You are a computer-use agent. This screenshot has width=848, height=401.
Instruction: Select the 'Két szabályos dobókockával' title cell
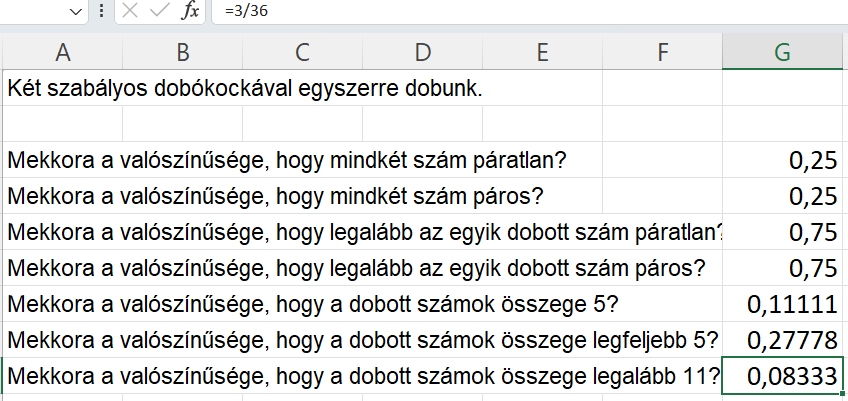[302, 88]
